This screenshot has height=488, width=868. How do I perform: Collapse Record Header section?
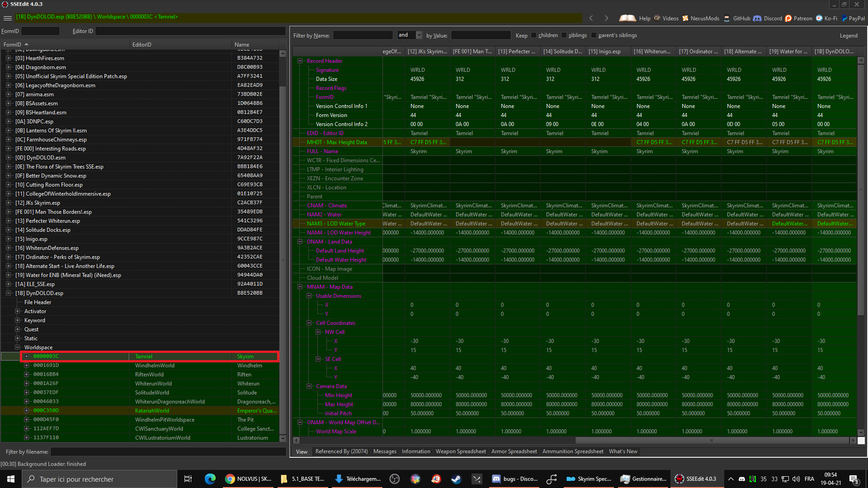[x=300, y=61]
